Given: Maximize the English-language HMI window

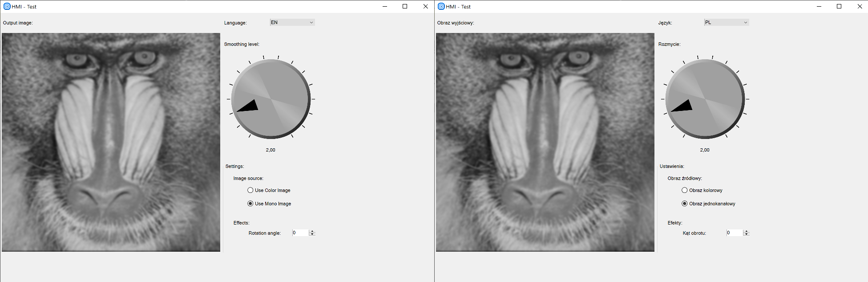Looking at the screenshot, I should pos(405,6).
